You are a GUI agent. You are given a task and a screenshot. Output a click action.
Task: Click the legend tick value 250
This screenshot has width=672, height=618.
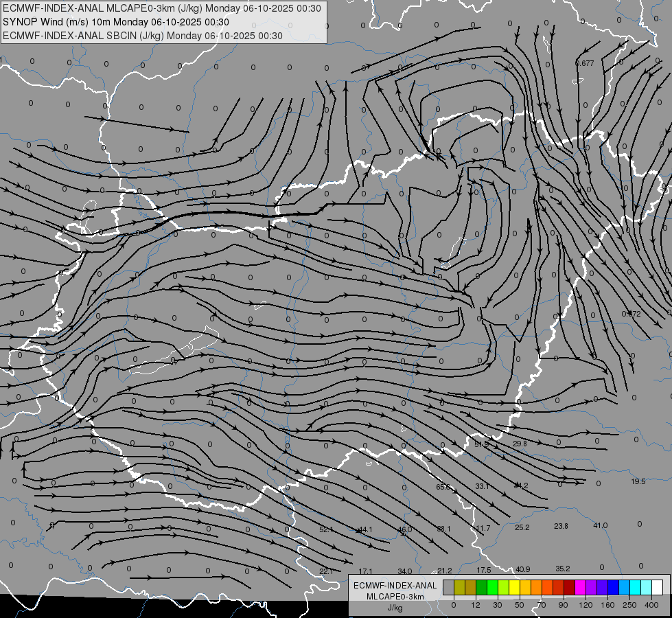[x=629, y=605]
